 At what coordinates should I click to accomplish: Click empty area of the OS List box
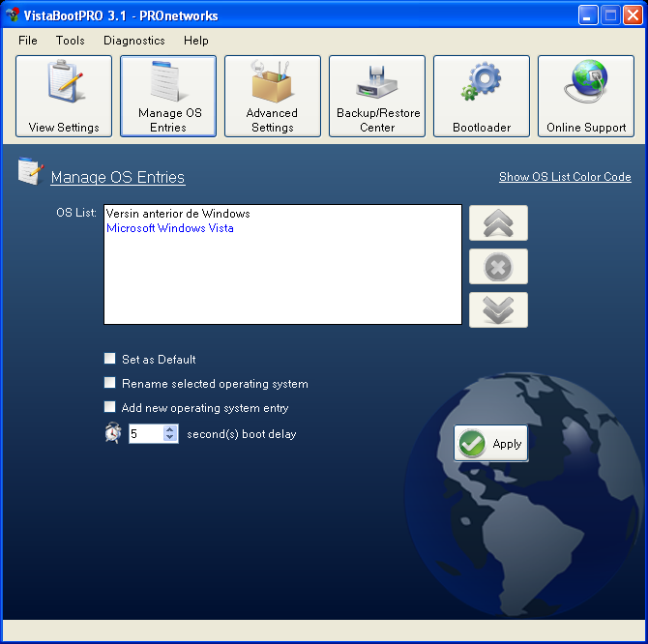[282, 280]
